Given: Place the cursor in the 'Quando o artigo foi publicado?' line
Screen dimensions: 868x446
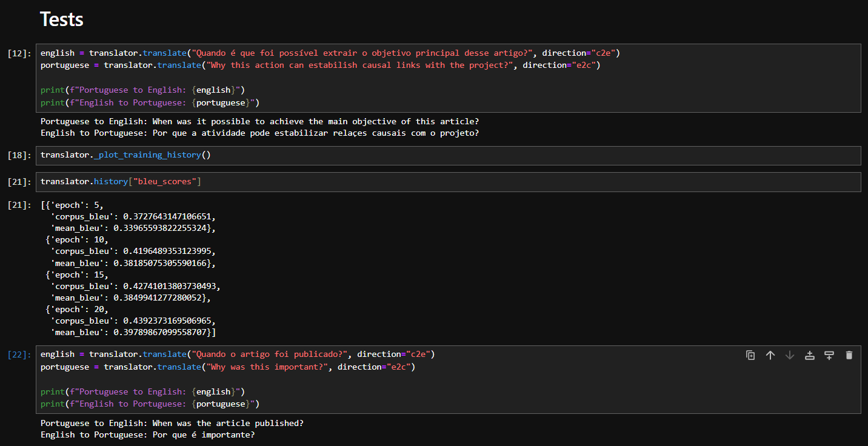Looking at the screenshot, I should pyautogui.click(x=238, y=354).
